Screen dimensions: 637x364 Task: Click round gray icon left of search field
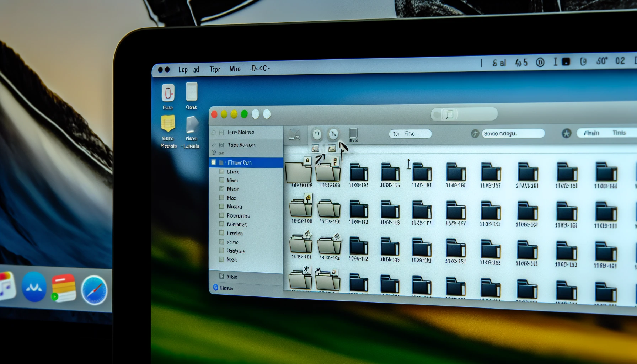click(x=475, y=134)
